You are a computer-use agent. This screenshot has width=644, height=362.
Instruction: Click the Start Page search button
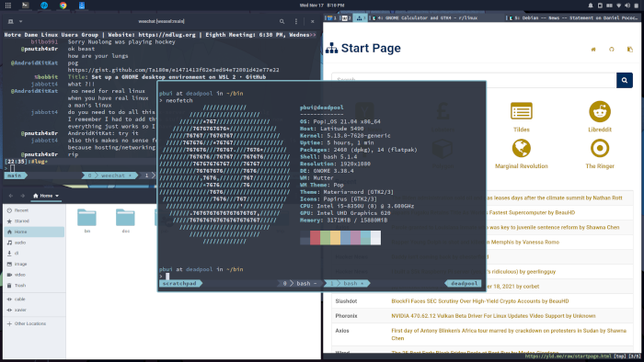[x=625, y=80]
